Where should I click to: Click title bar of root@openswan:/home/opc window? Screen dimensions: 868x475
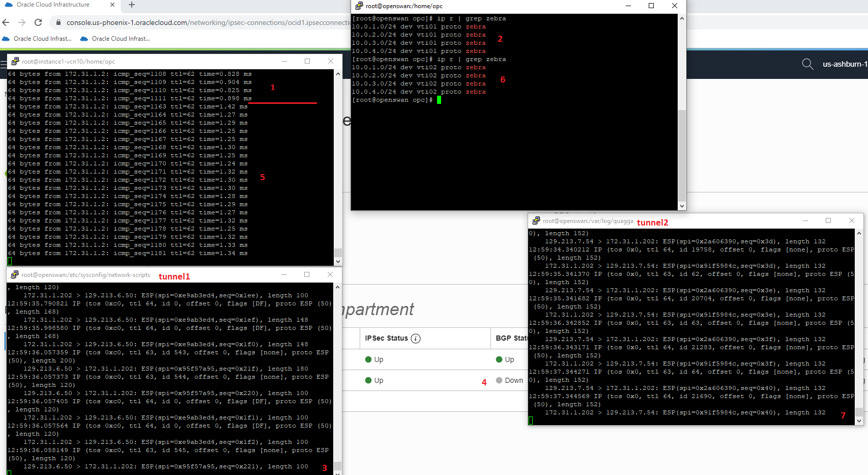509,6
